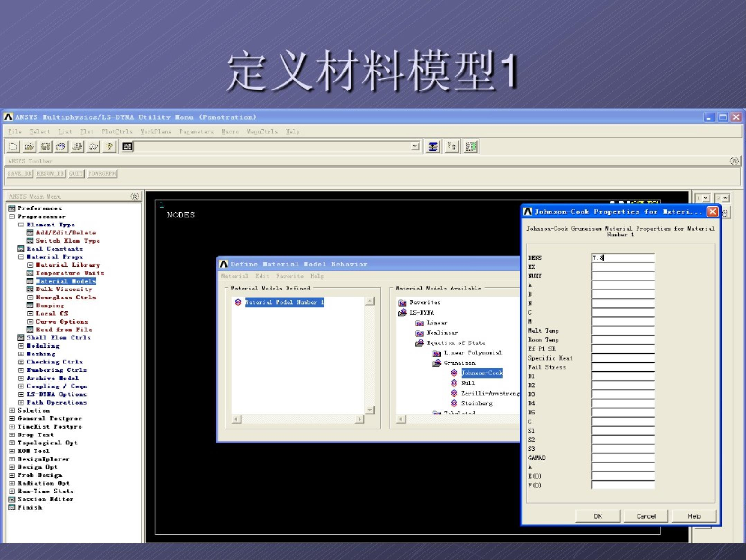Click OK in Johnson-Cook Properties dialog
The height and width of the screenshot is (560, 746).
click(x=598, y=516)
